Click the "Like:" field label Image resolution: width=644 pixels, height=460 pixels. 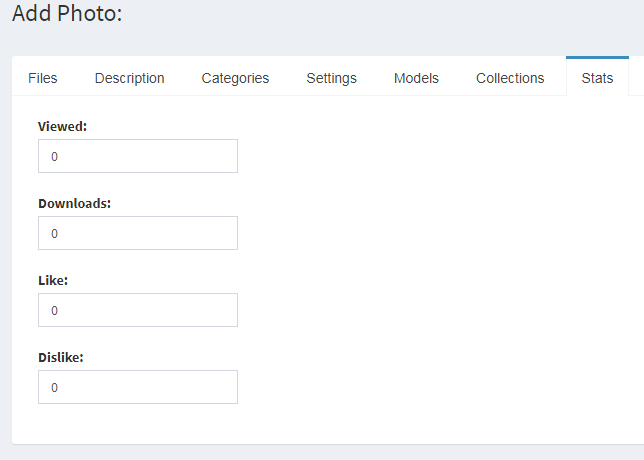(x=53, y=281)
